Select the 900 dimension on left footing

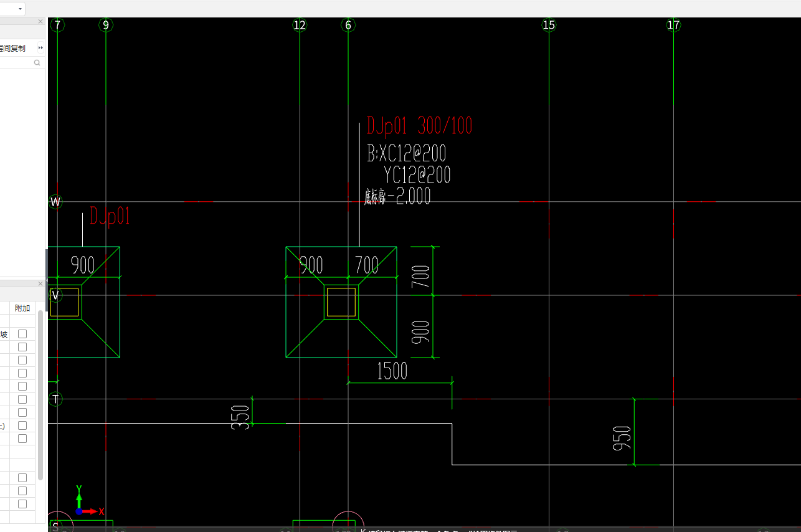click(x=83, y=265)
